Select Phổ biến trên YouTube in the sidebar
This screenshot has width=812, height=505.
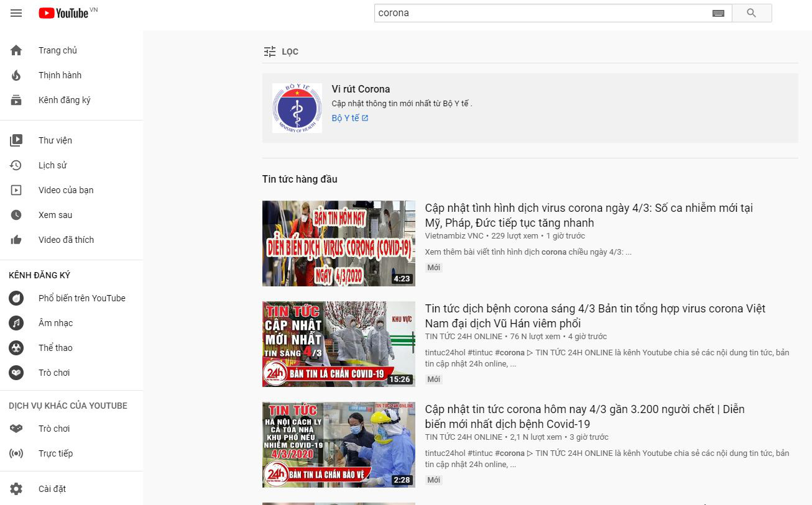(72, 298)
